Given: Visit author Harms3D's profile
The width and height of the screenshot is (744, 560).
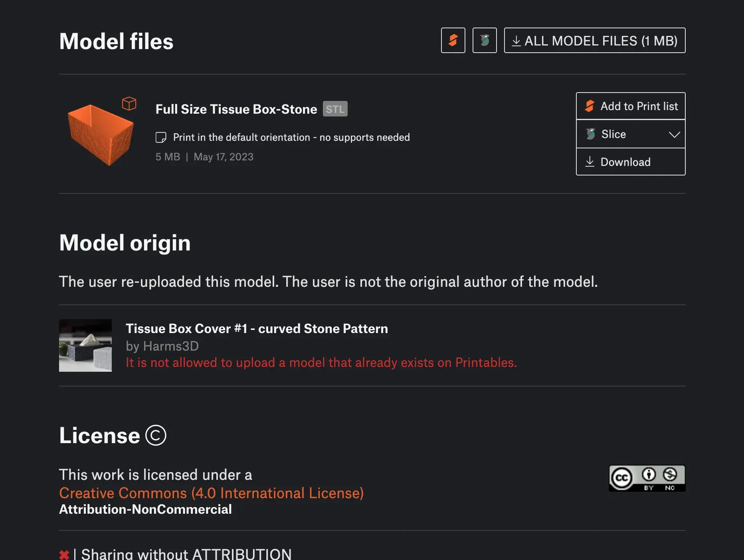Looking at the screenshot, I should 171,346.
